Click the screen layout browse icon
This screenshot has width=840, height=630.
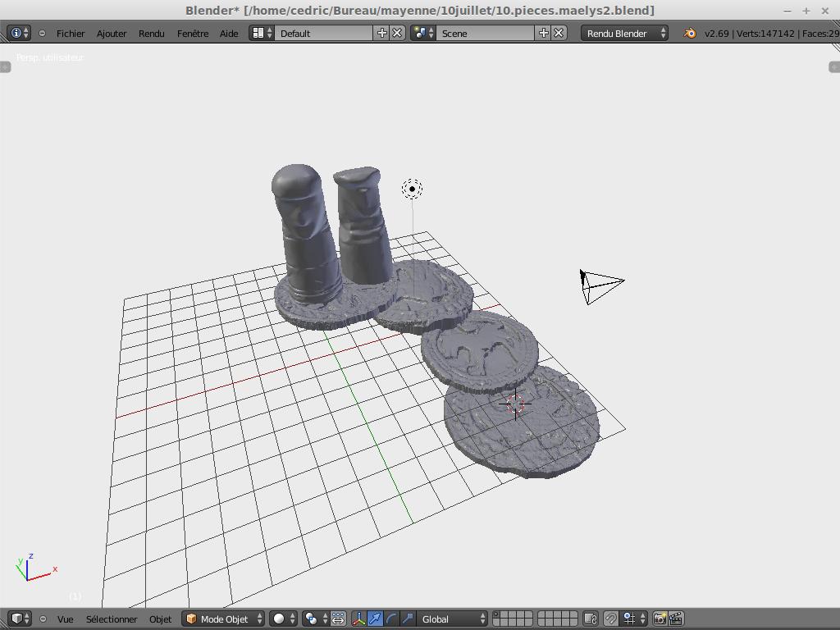(261, 33)
